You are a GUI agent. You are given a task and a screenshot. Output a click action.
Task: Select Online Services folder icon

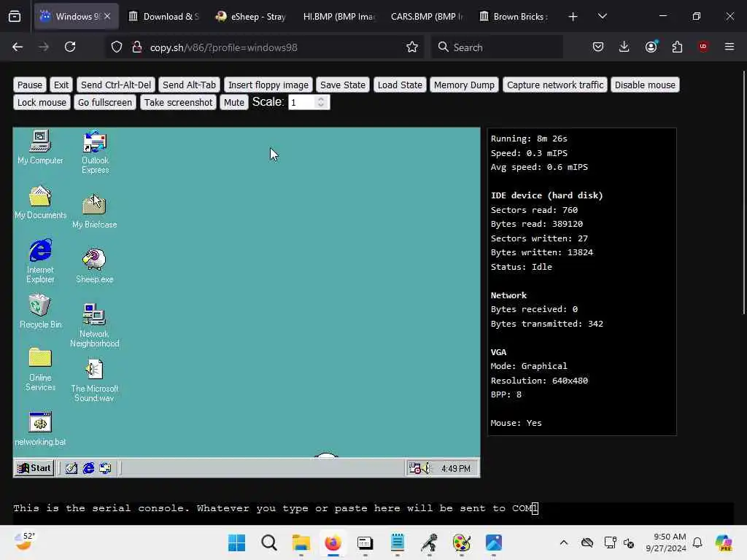(x=40, y=369)
